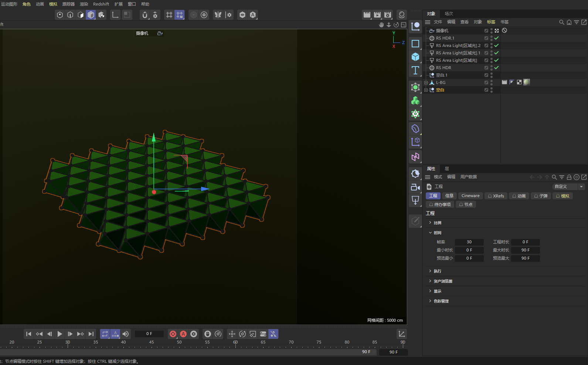
Task: Click the blue Cube primitive icon
Action: [415, 57]
